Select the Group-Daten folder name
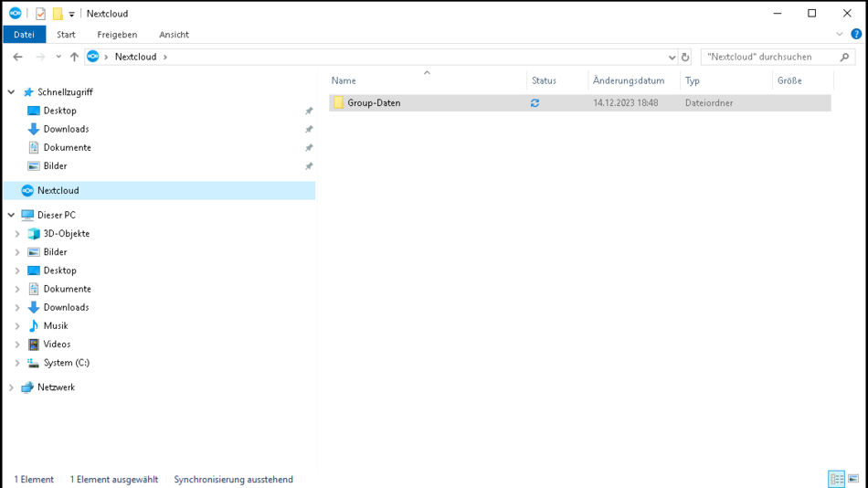868x488 pixels. click(374, 103)
